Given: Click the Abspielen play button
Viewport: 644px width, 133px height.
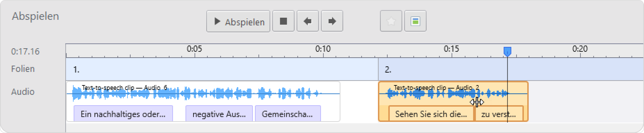Looking at the screenshot, I should pyautogui.click(x=238, y=21).
